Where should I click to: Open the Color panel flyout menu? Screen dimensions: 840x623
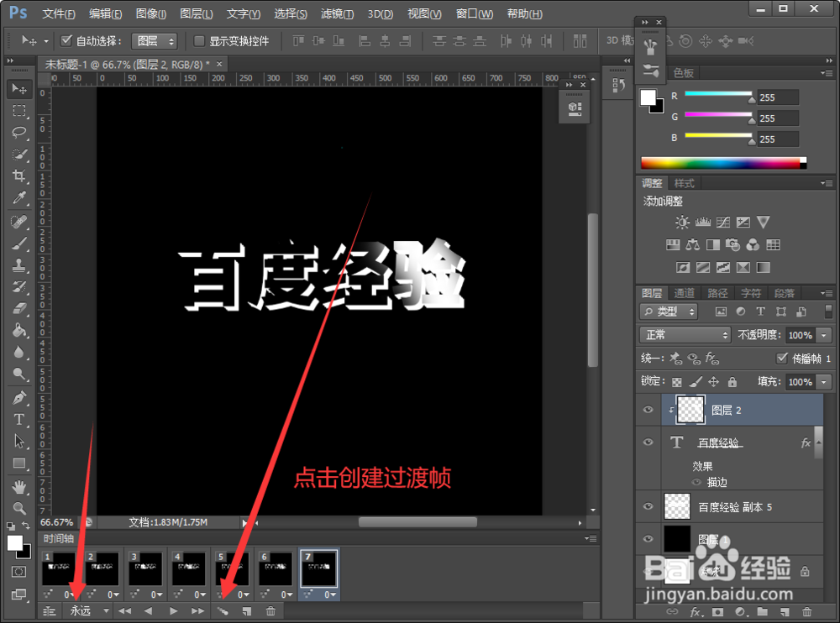pos(826,73)
